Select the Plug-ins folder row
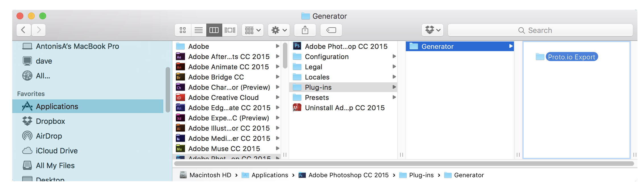The height and width of the screenshot is (190, 644). [343, 87]
